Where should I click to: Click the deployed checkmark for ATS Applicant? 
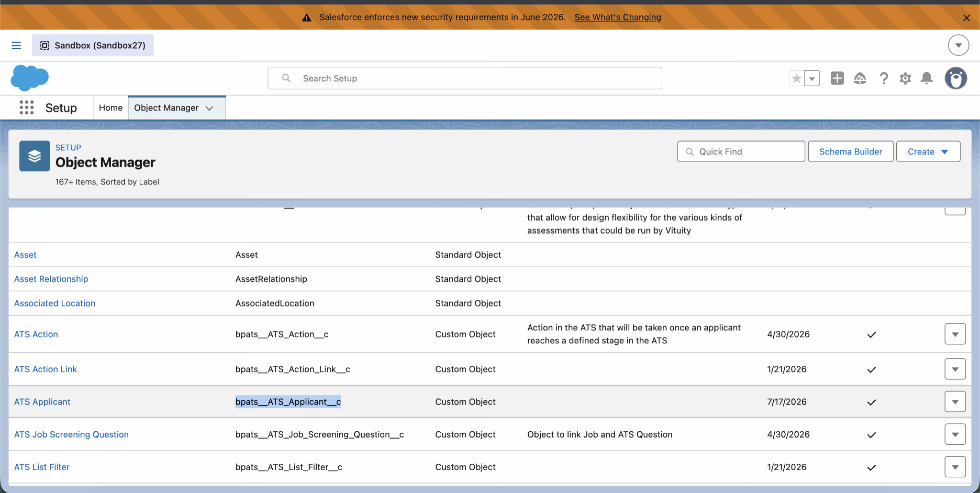tap(871, 402)
